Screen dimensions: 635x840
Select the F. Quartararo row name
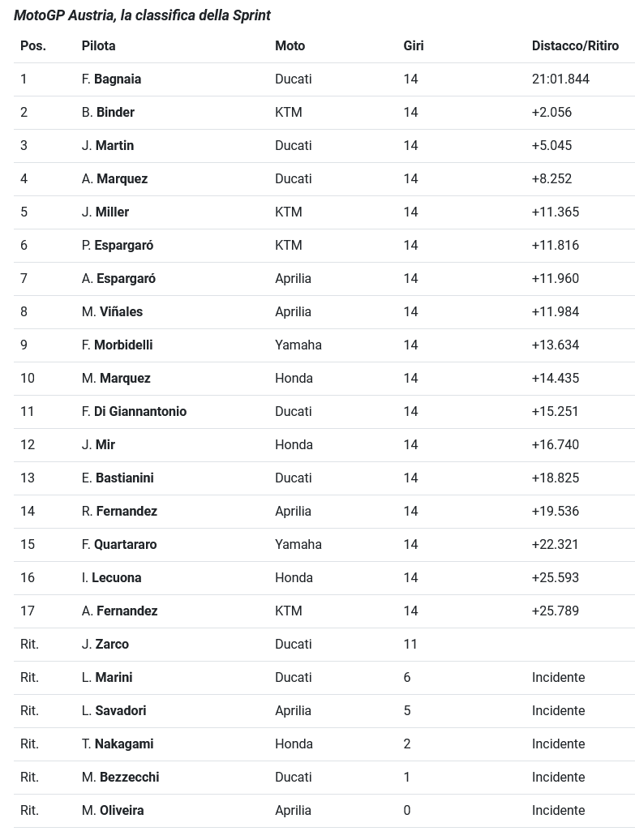pyautogui.click(x=119, y=545)
